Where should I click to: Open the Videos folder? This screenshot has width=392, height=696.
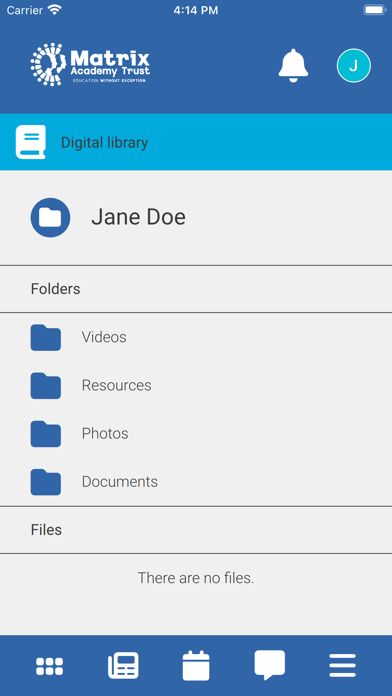click(x=196, y=337)
